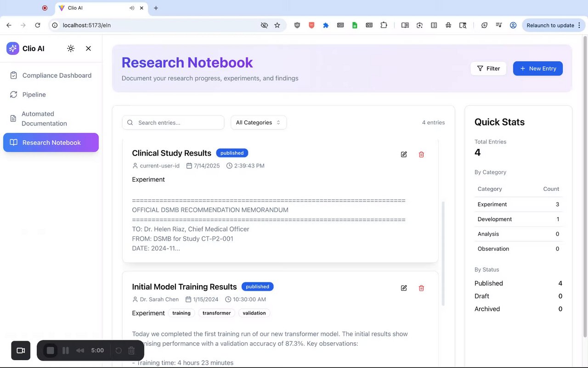
Task: Click the validation tag
Action: pyautogui.click(x=254, y=313)
